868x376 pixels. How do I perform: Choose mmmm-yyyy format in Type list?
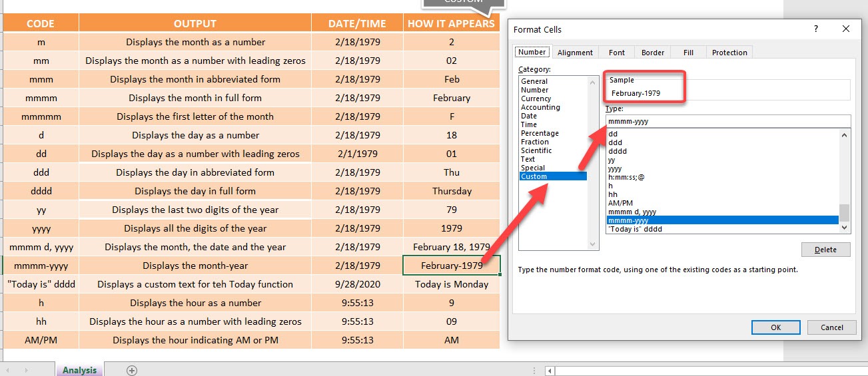pos(723,220)
